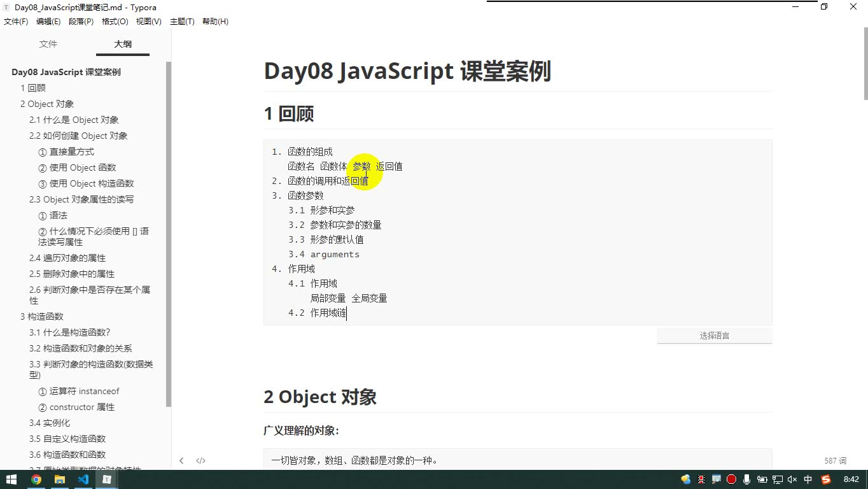Click the film-strip recorder tray icon

[701, 479]
